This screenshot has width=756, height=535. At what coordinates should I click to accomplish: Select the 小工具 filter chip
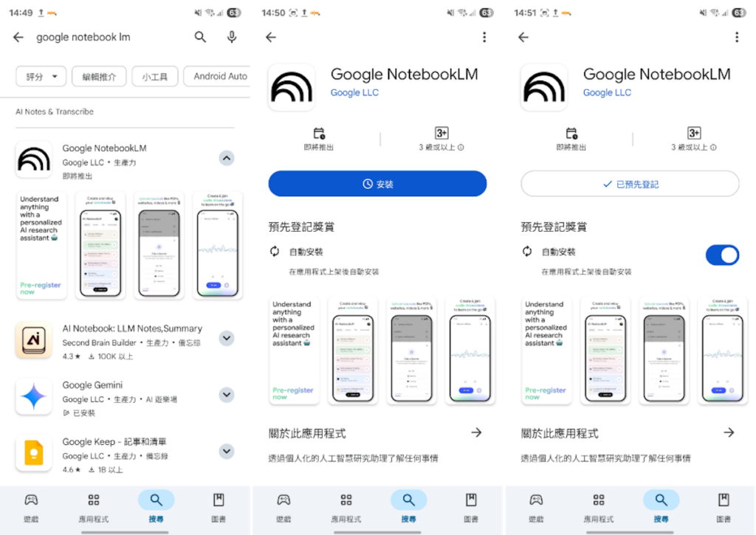point(155,77)
